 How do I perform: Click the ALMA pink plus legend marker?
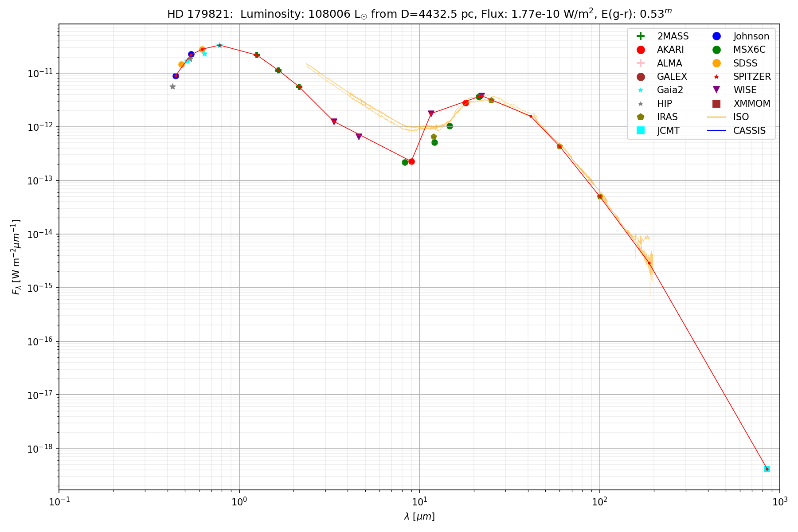(641, 63)
